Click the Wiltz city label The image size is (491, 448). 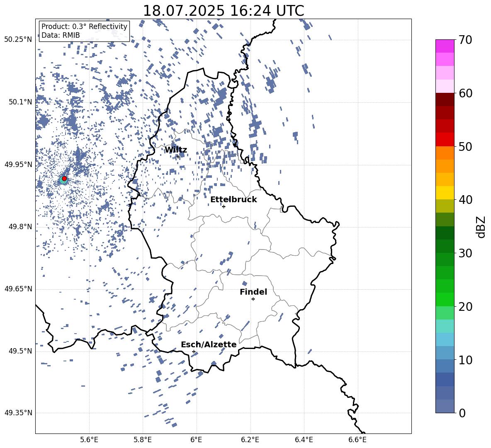click(176, 150)
